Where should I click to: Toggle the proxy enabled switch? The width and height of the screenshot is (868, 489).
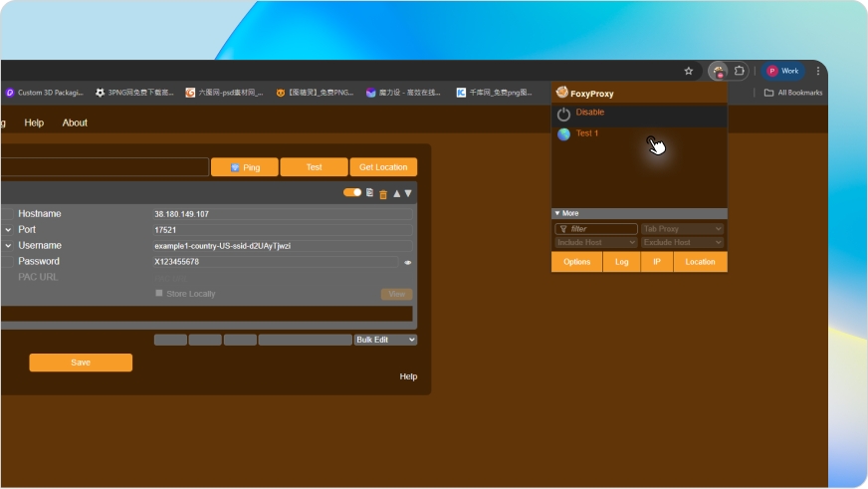(x=352, y=192)
